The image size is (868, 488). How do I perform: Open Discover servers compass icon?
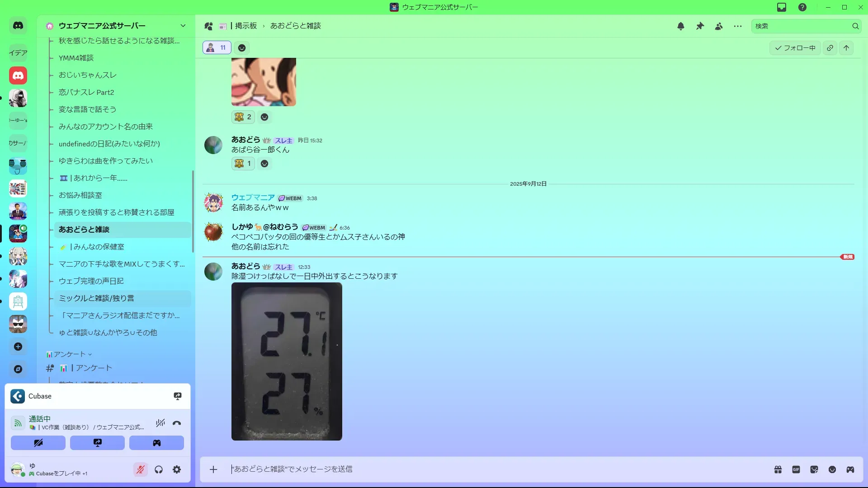(x=18, y=369)
